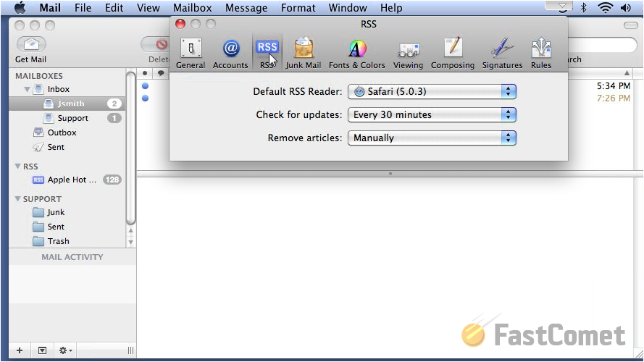The image size is (644, 362).
Task: Open the View menu
Action: coord(149,7)
